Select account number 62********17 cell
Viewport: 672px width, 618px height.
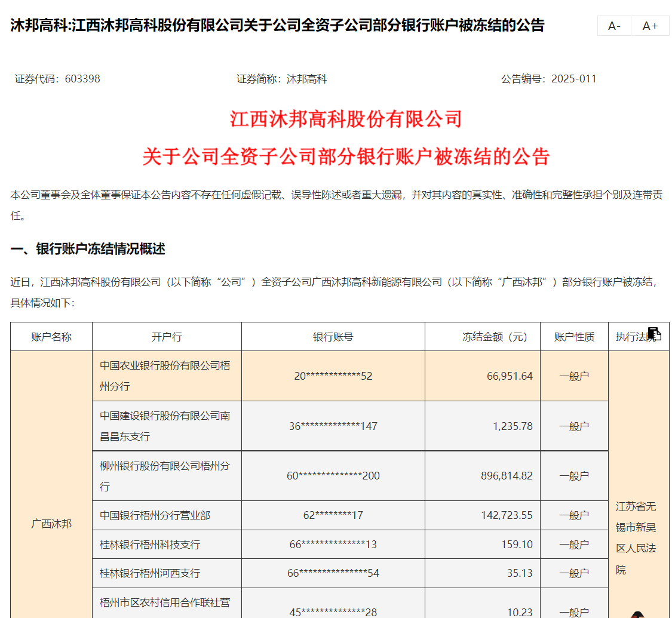click(333, 515)
